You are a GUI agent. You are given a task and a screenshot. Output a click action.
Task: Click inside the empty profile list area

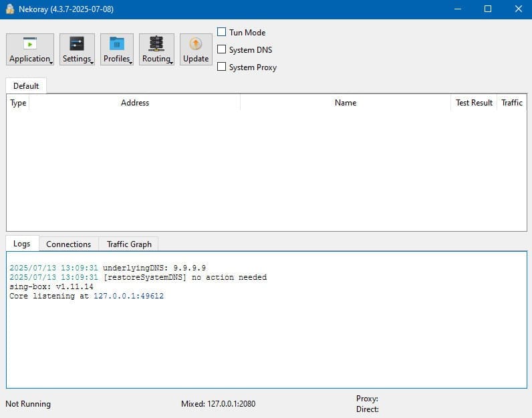coord(267,170)
